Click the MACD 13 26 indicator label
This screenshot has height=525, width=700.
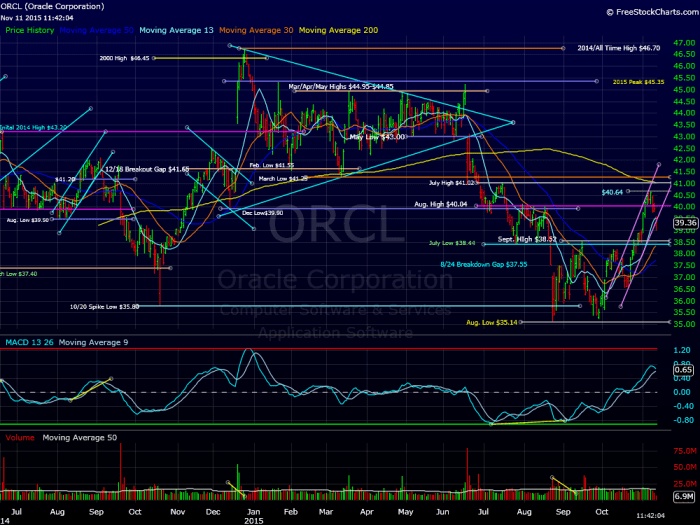29,342
